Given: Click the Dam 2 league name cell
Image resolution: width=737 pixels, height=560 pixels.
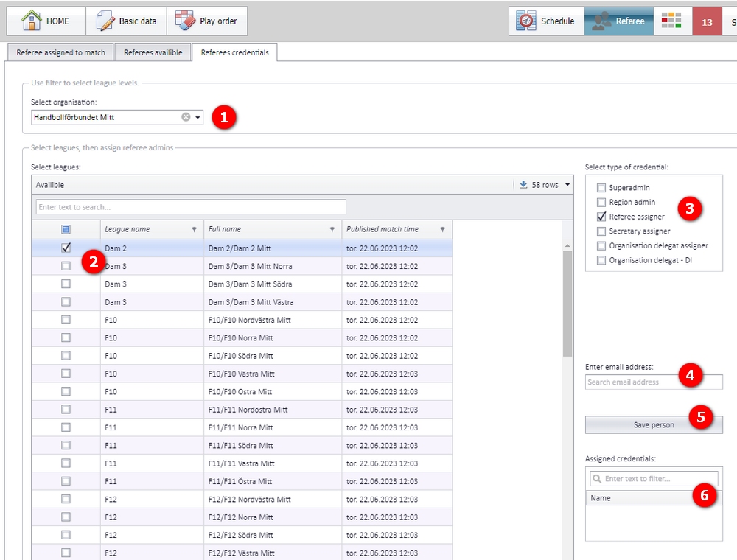Looking at the screenshot, I should tap(152, 248).
